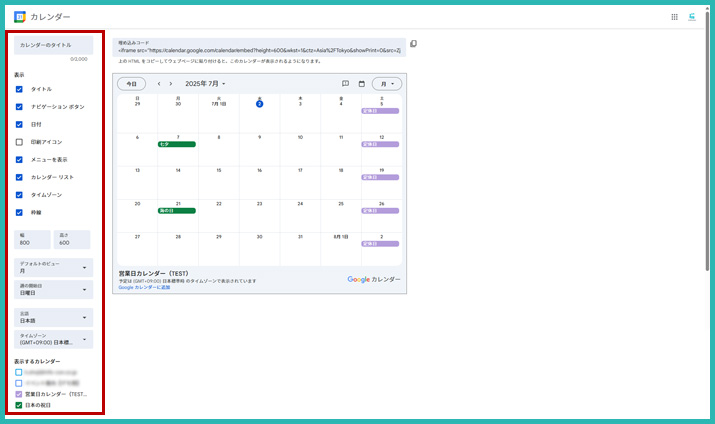Open the Google apps grid
Screen dimensions: 715x424
coord(674,17)
